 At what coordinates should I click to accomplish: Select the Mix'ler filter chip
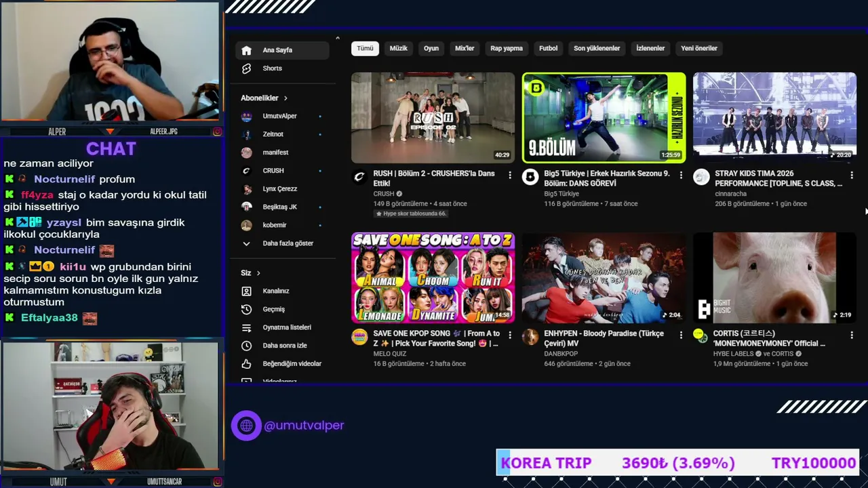pyautogui.click(x=465, y=48)
